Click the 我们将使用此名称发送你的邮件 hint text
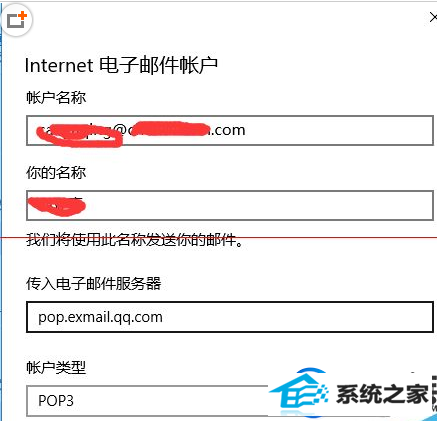The height and width of the screenshot is (421, 437). pyautogui.click(x=135, y=239)
